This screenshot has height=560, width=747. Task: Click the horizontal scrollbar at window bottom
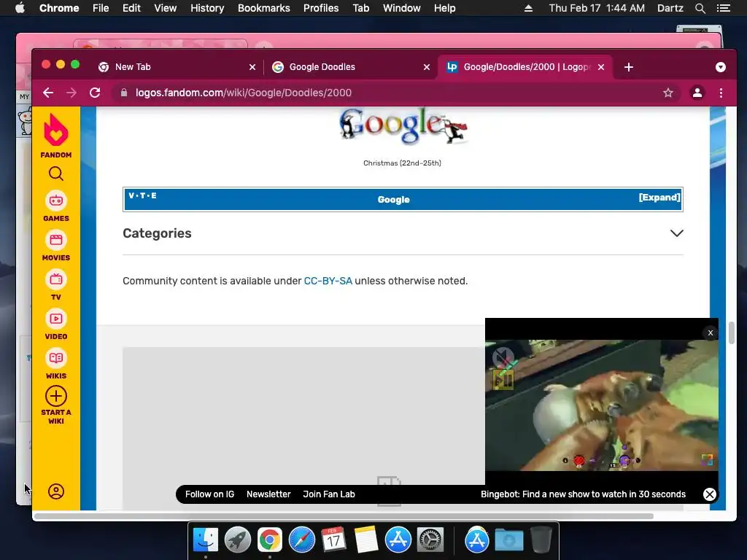344,516
